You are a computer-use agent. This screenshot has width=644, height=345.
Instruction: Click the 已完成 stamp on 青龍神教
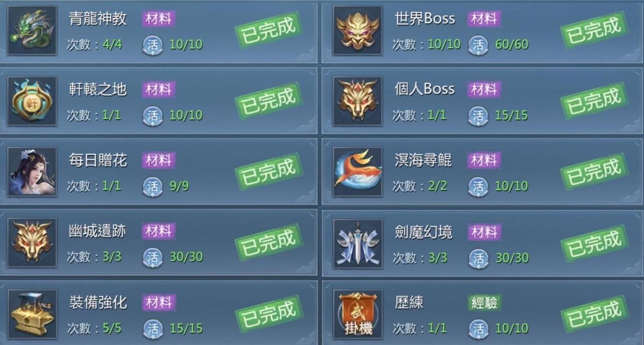[x=269, y=30]
